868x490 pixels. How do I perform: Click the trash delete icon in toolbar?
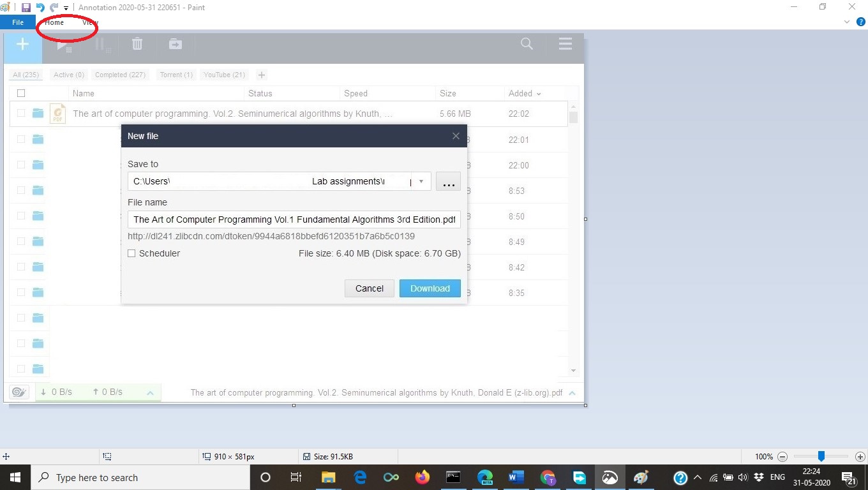[137, 44]
